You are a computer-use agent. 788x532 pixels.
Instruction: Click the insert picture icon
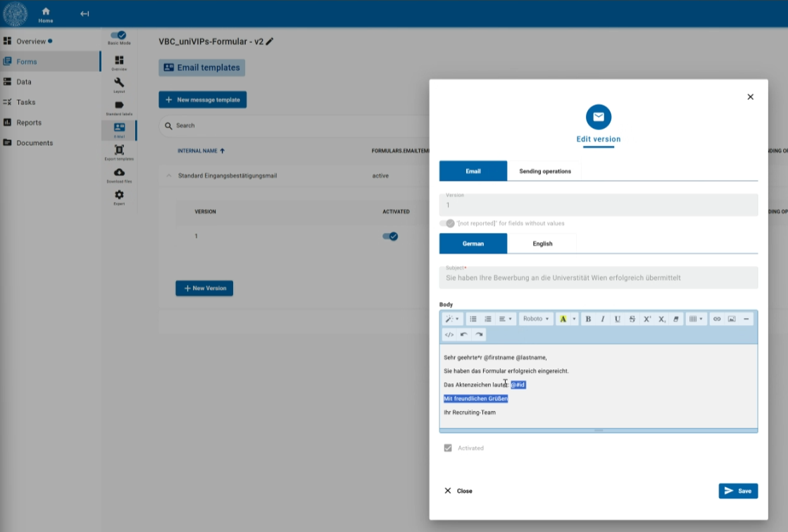tap(732, 319)
